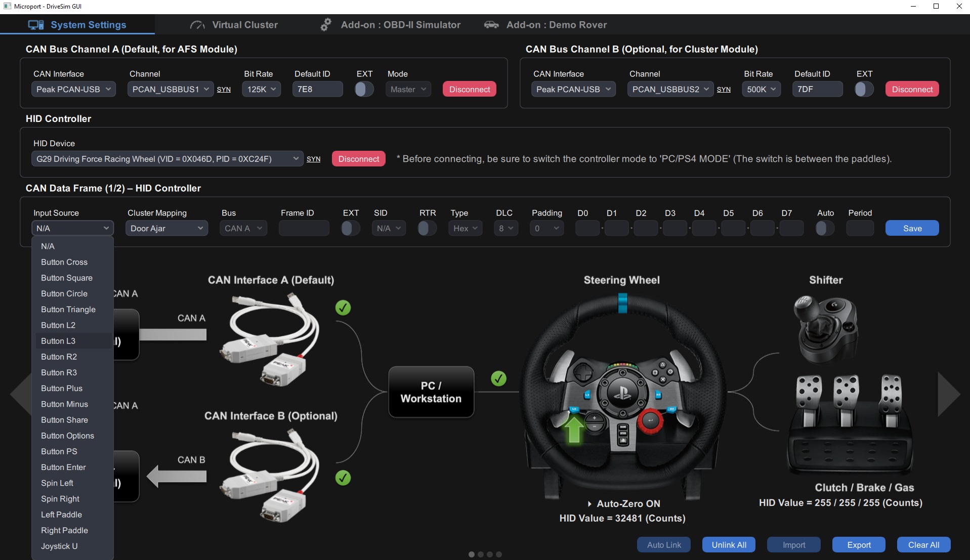Select Button L3 from input list
This screenshot has height=560, width=970.
[x=73, y=341]
